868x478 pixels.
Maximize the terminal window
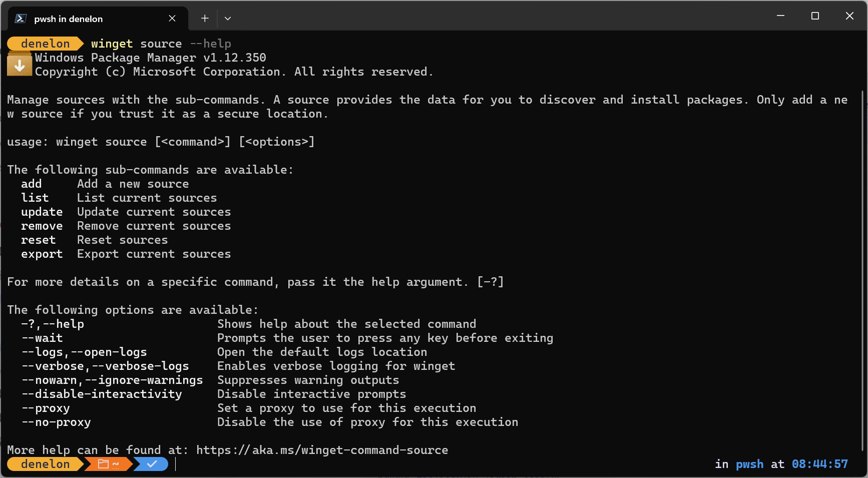coord(815,16)
